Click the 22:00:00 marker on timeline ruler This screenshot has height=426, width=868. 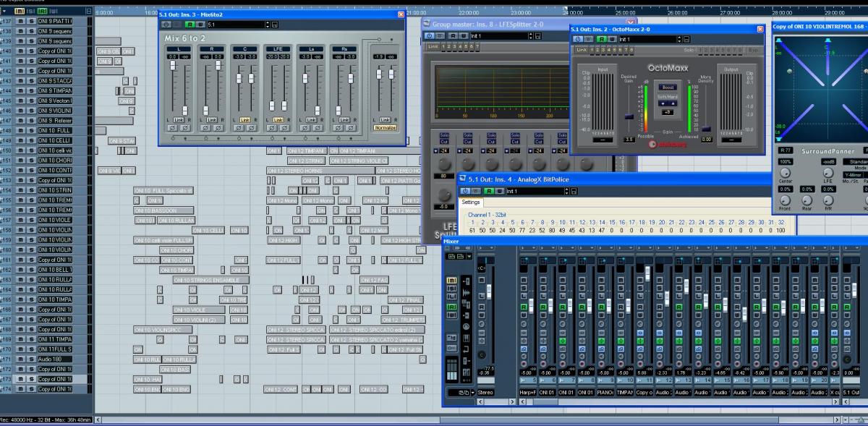pyautogui.click(x=469, y=12)
